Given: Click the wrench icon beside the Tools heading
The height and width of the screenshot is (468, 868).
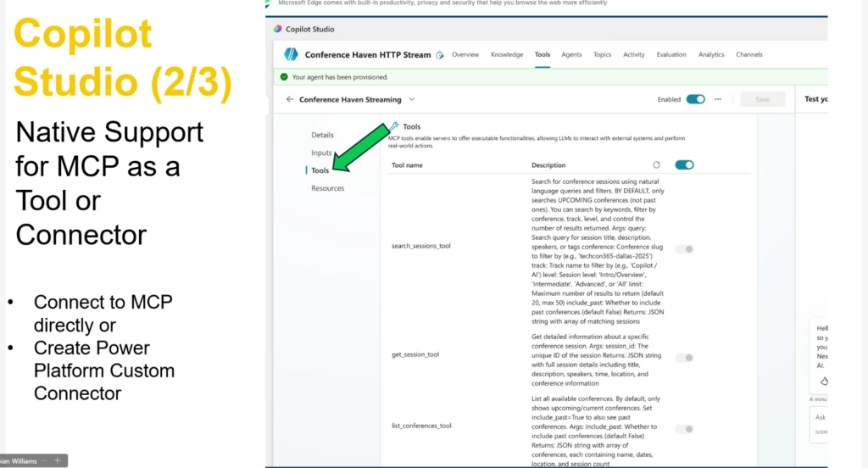Looking at the screenshot, I should (x=394, y=125).
